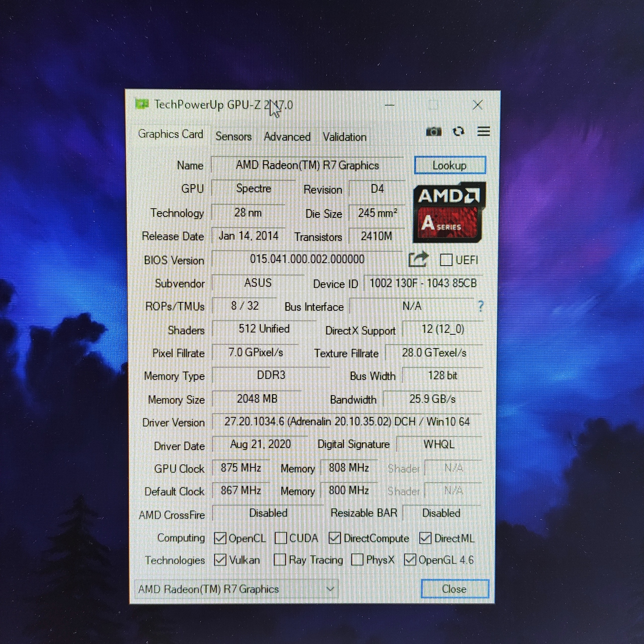
Task: Open the Advanced tab
Action: [x=287, y=137]
